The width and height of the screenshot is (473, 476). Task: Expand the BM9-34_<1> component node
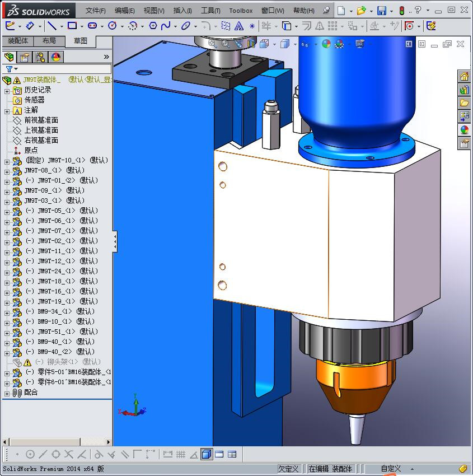click(7, 313)
